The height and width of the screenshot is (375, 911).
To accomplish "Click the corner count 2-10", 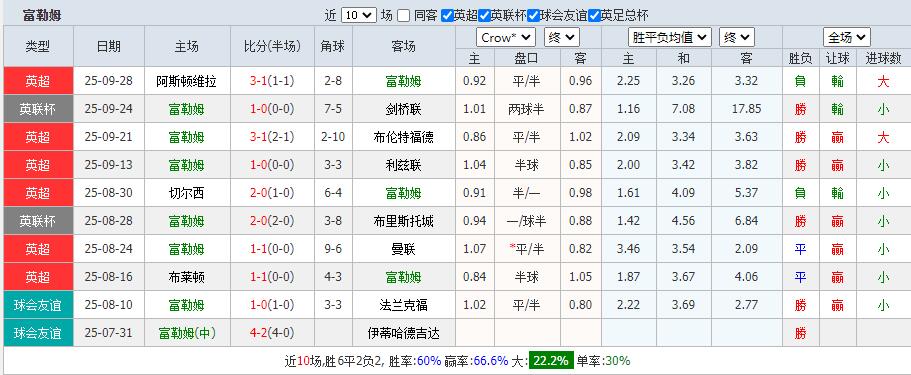I will 333,137.
